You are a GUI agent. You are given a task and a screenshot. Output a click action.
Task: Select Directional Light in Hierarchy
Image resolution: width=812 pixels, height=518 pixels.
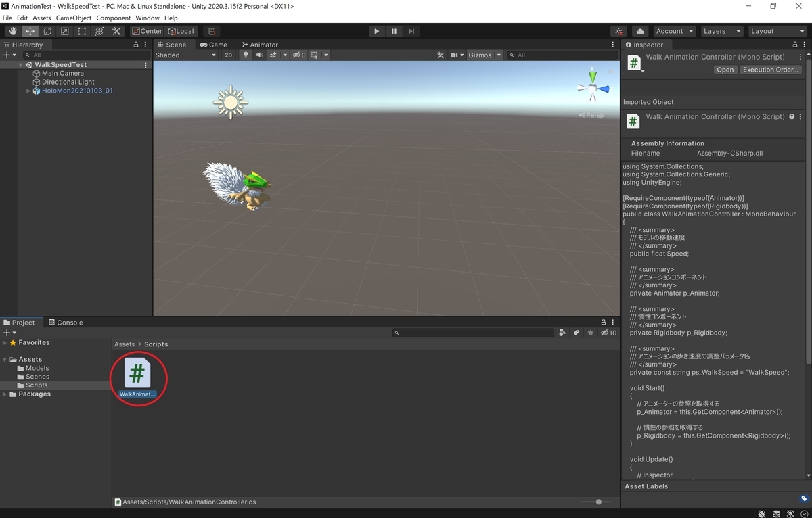click(x=68, y=82)
